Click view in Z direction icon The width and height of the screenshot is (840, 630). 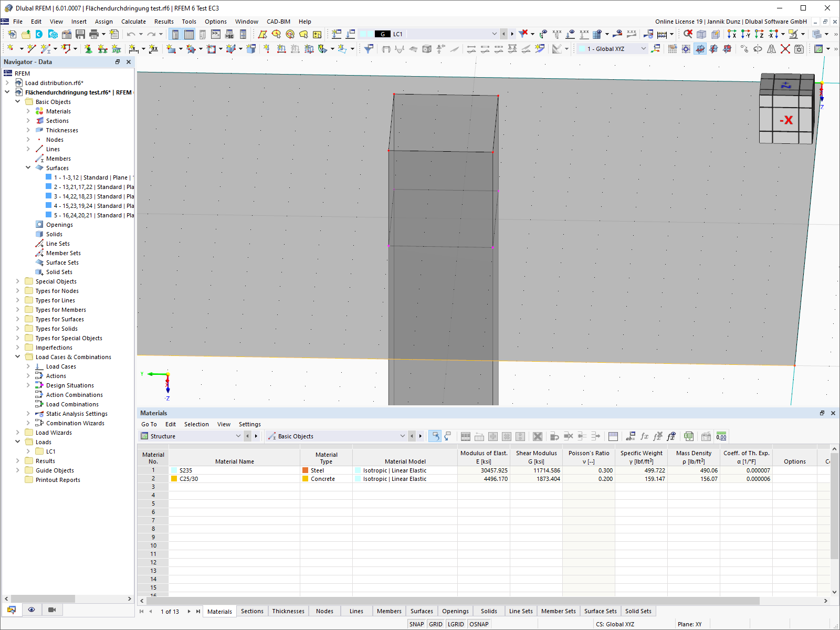[x=759, y=34]
